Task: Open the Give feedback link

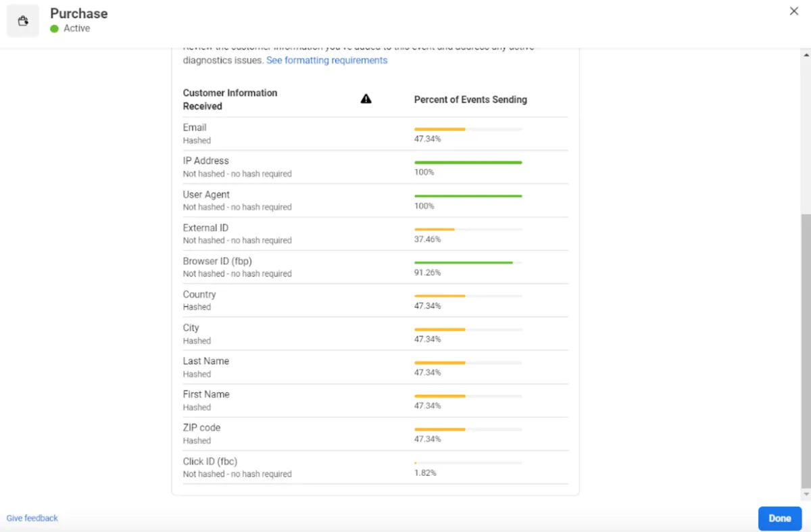Action: (x=32, y=518)
